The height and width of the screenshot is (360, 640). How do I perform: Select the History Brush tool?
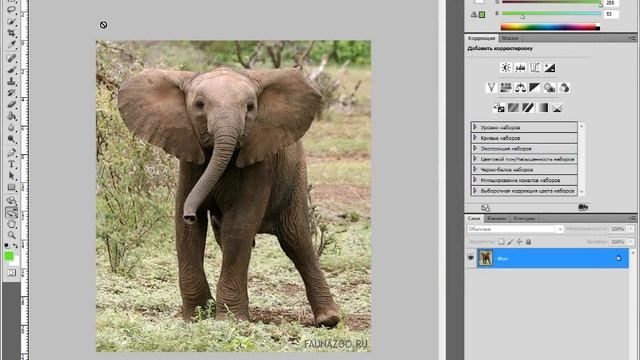(x=11, y=93)
